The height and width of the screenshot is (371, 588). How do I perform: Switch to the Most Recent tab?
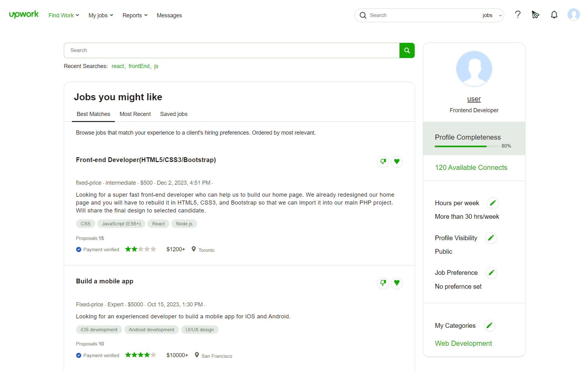(135, 114)
